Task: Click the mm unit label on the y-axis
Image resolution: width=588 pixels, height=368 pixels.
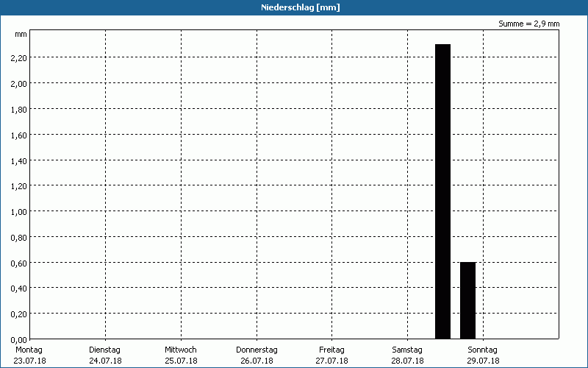Action: tap(21, 35)
